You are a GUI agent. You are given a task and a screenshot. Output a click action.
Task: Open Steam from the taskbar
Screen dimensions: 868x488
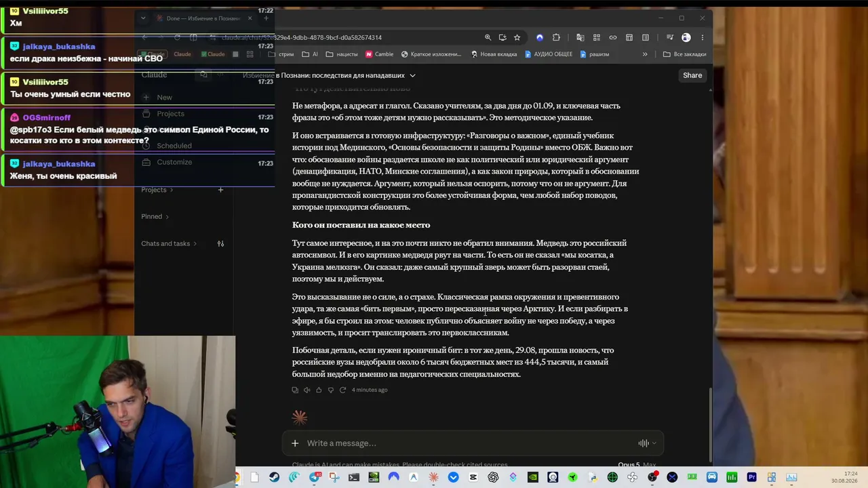click(x=274, y=477)
